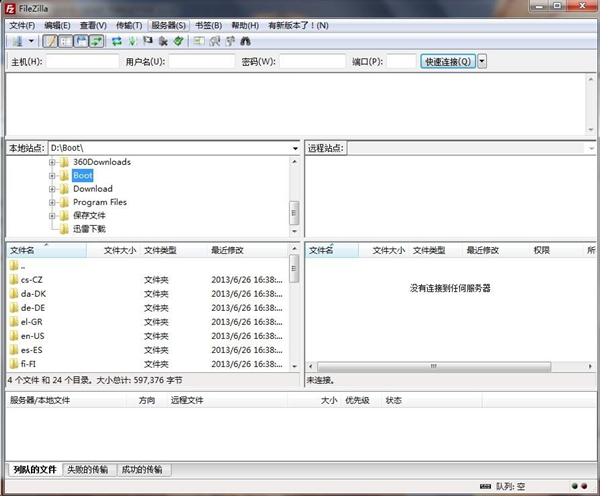Click the 快速连接(Q) button
600x496 pixels.
(x=448, y=61)
